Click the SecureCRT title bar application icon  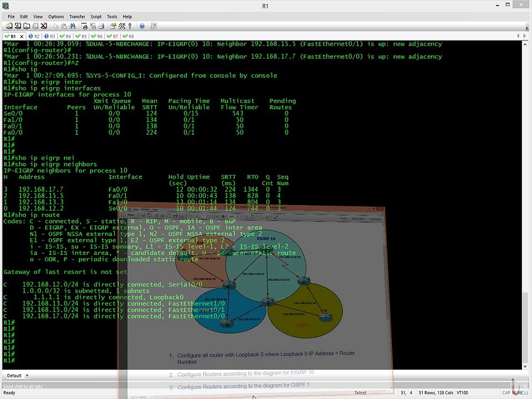pyautogui.click(x=6, y=6)
